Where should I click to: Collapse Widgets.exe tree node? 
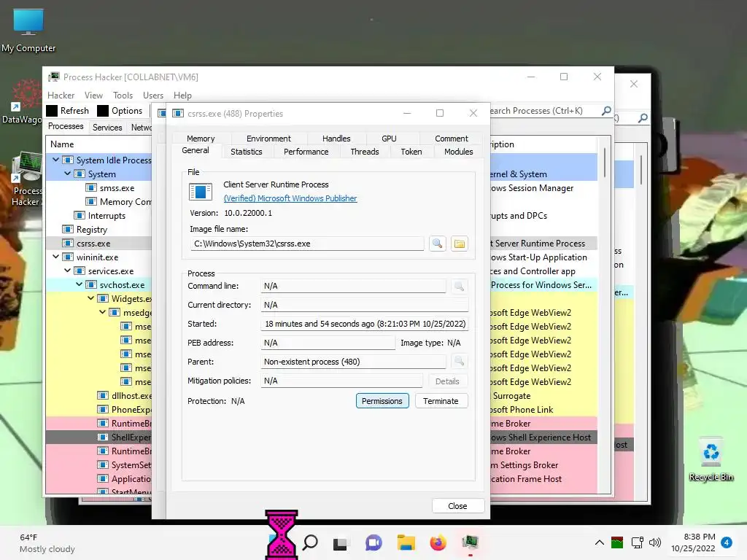(x=90, y=298)
